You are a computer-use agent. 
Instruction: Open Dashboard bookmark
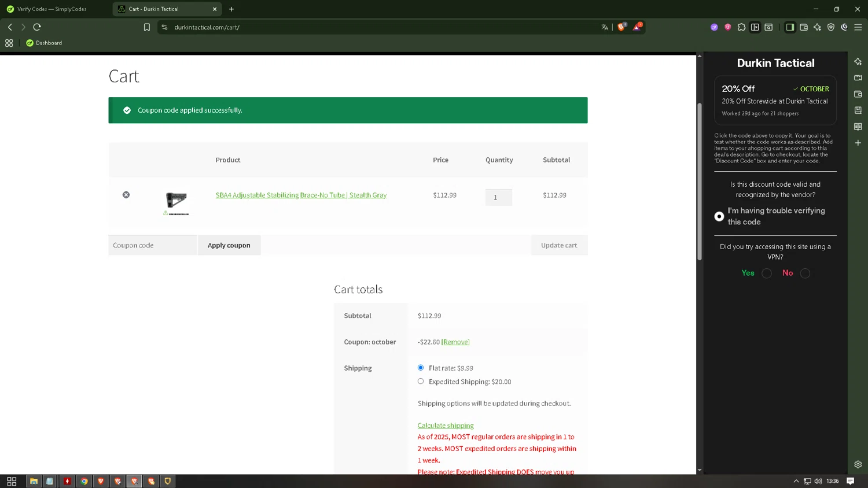coord(44,43)
